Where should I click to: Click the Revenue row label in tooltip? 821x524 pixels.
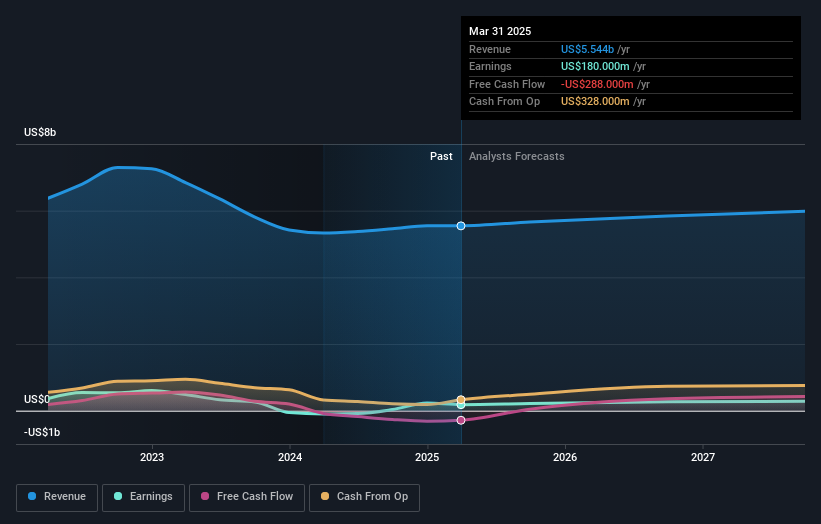(x=490, y=49)
